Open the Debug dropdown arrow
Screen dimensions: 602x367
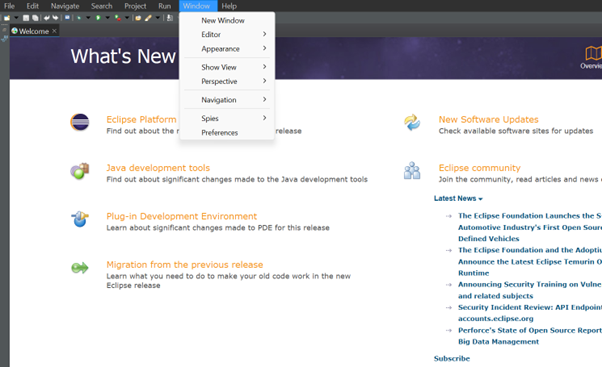(x=88, y=18)
